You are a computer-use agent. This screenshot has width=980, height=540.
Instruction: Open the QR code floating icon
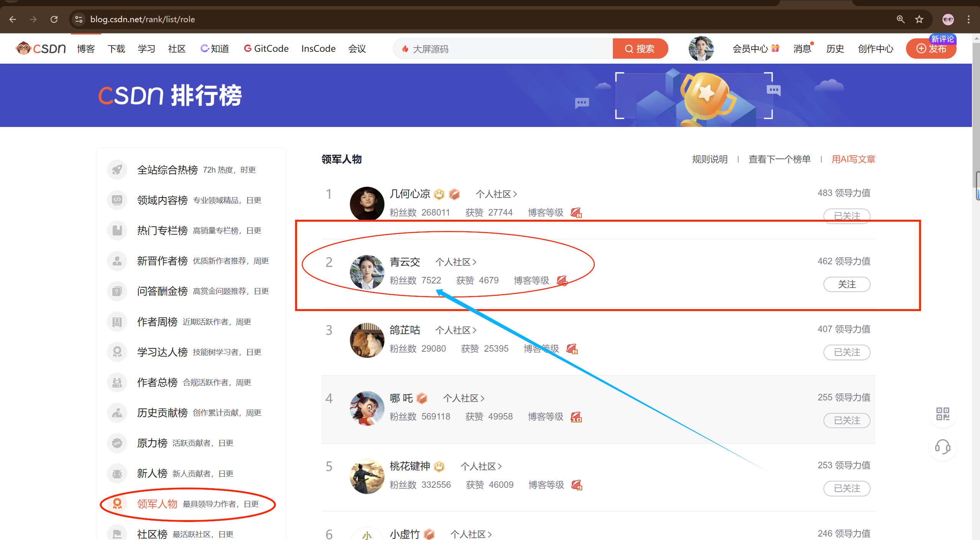point(943,414)
